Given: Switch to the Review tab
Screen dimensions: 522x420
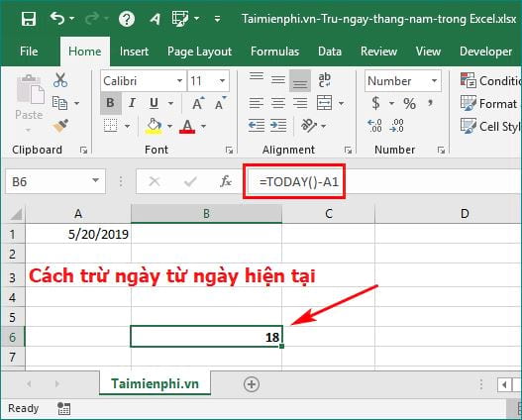Looking at the screenshot, I should [378, 52].
